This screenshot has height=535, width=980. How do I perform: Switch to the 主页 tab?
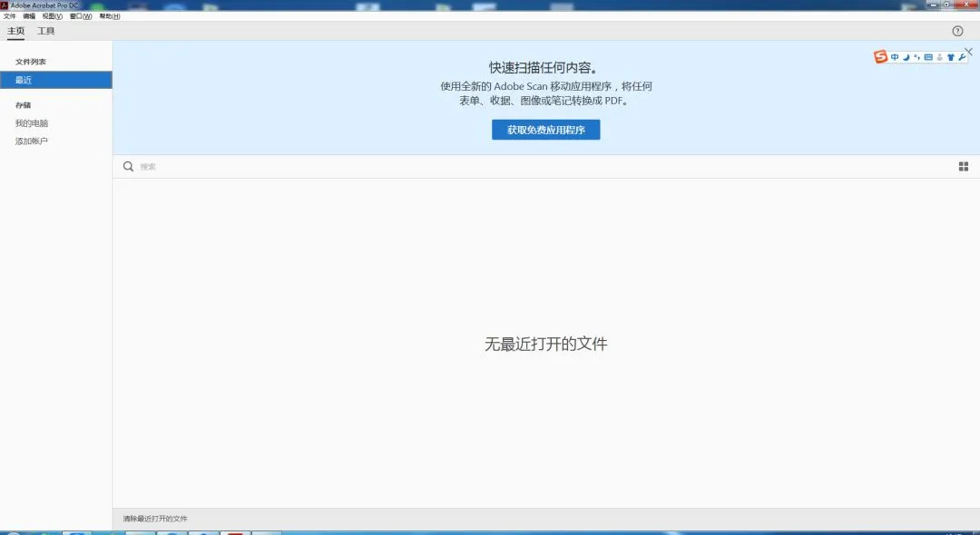(x=15, y=31)
